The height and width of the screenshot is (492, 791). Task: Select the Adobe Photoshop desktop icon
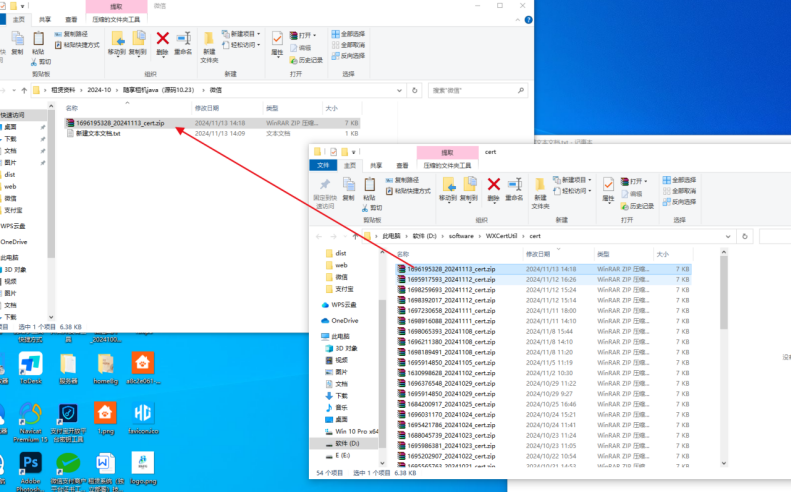30,472
